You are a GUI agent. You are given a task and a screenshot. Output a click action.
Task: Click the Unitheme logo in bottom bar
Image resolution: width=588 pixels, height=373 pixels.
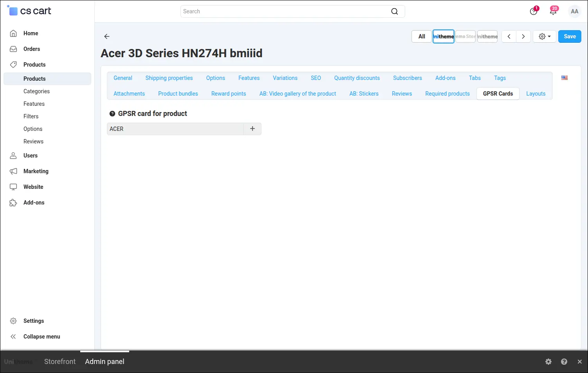point(18,362)
